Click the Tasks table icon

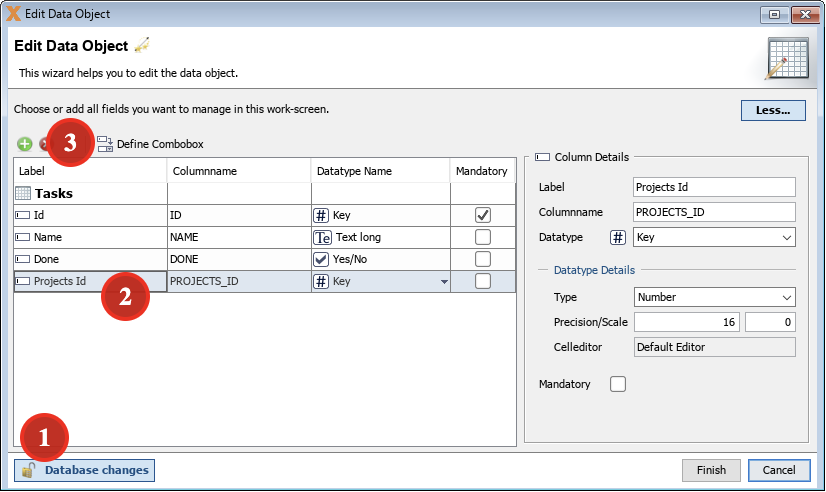tap(23, 193)
